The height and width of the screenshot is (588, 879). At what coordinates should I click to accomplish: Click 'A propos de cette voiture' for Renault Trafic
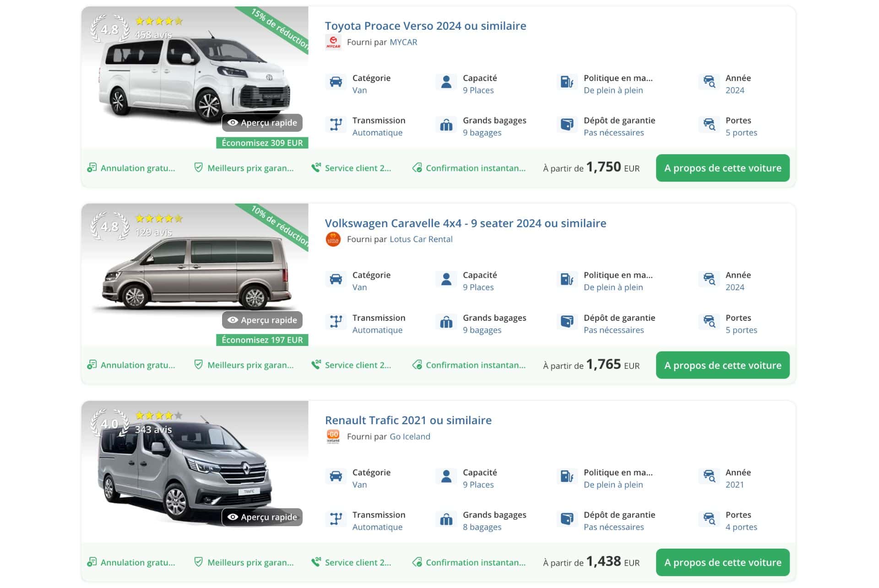[x=722, y=562]
